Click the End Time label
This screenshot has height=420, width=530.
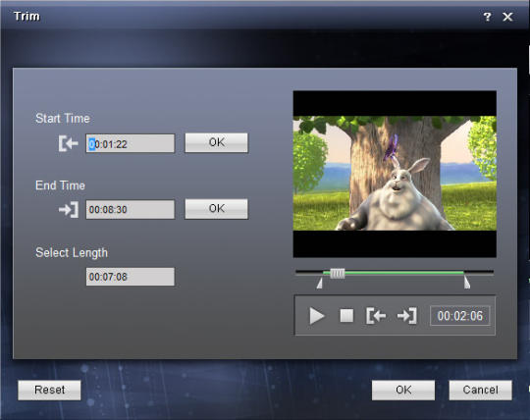pyautogui.click(x=60, y=185)
